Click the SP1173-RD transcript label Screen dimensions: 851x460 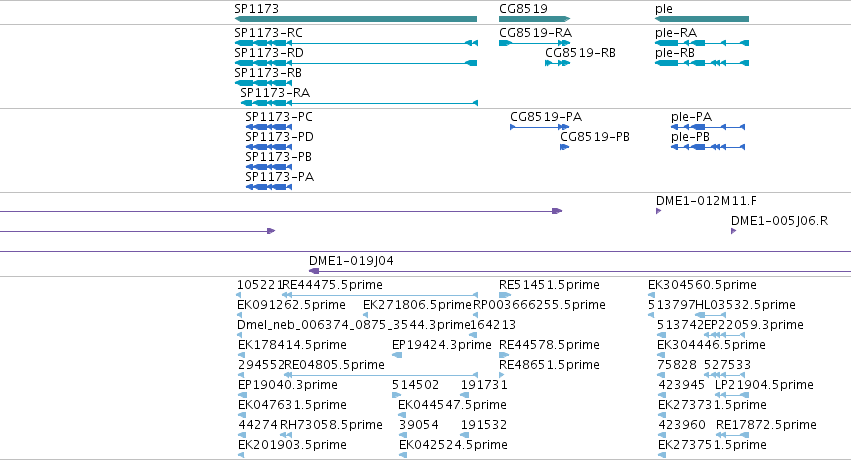(x=269, y=53)
